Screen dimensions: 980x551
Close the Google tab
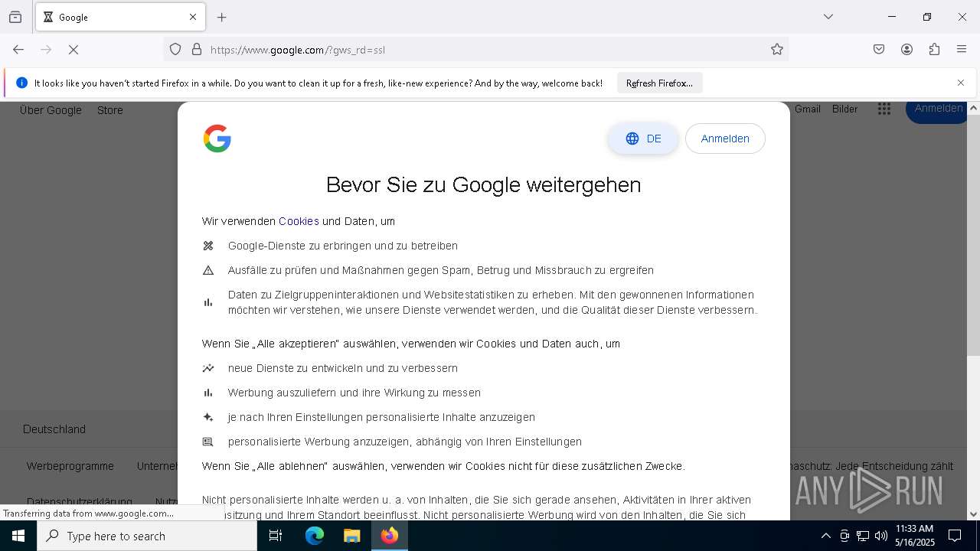click(193, 17)
